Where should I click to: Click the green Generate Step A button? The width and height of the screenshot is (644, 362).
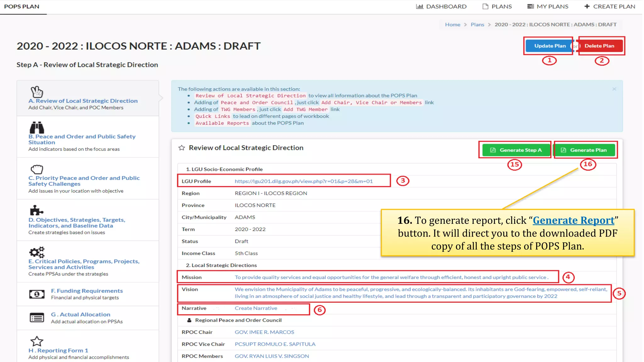516,150
